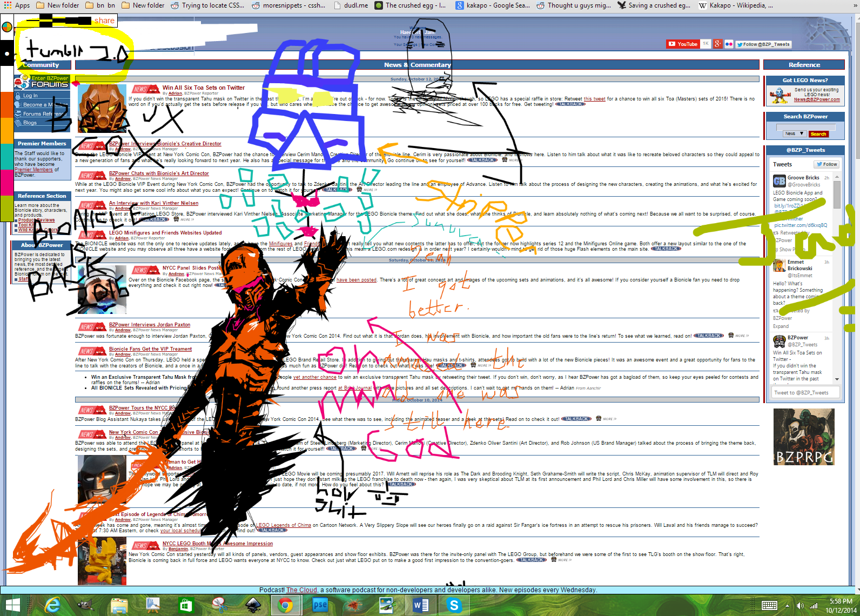860x616 pixels.
Task: Open the 'kakapo - Google Search' bookmark
Action: pos(493,5)
